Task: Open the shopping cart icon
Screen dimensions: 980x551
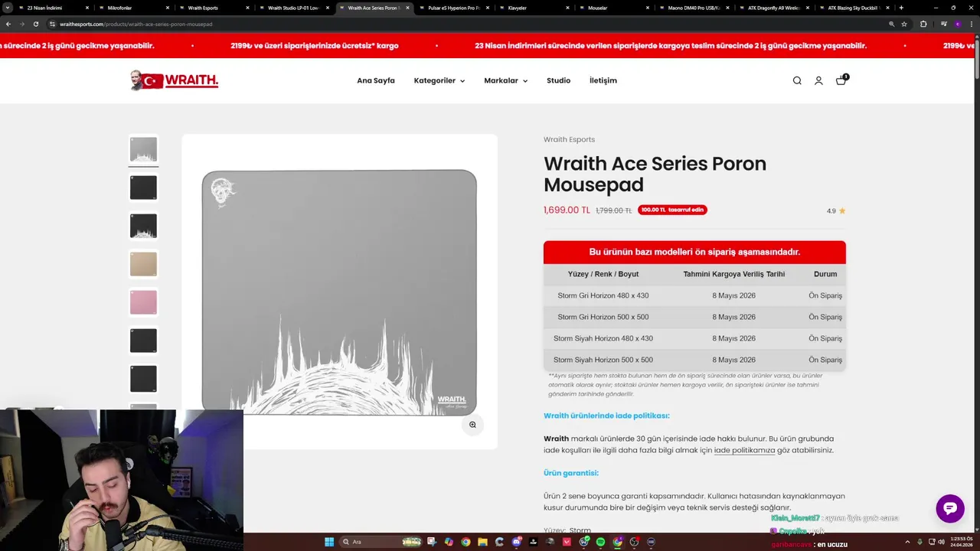Action: tap(841, 80)
